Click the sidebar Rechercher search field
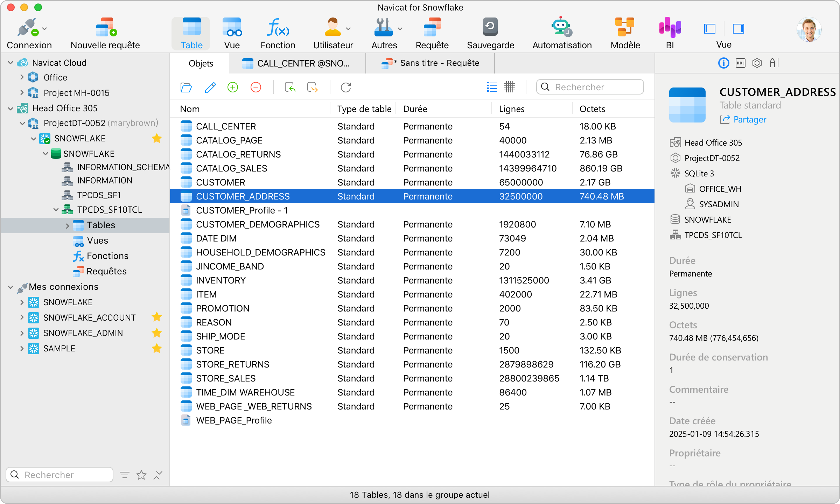 59,475
